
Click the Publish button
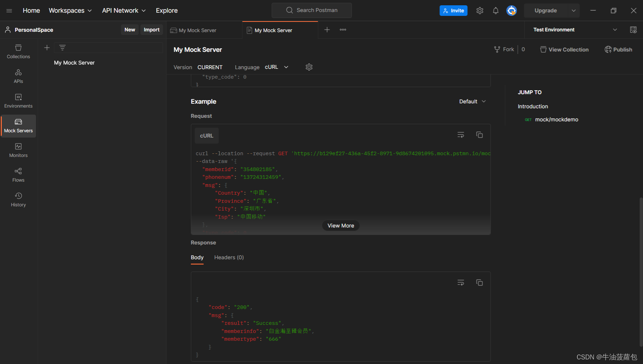click(618, 49)
